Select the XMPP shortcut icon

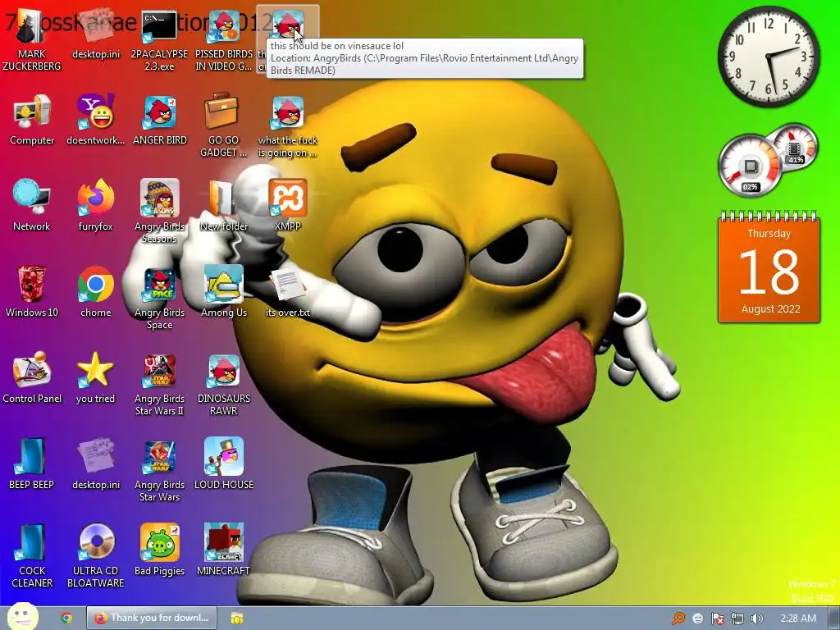click(x=288, y=206)
